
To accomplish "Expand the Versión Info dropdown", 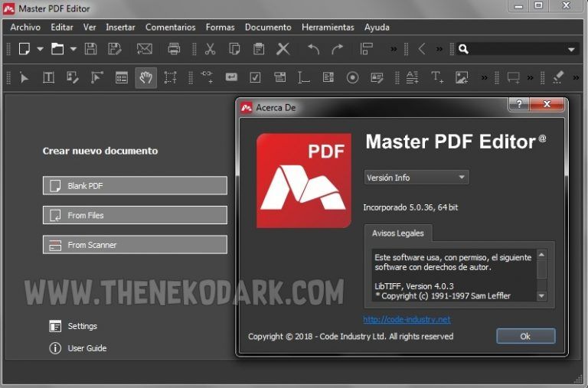I will click(416, 178).
